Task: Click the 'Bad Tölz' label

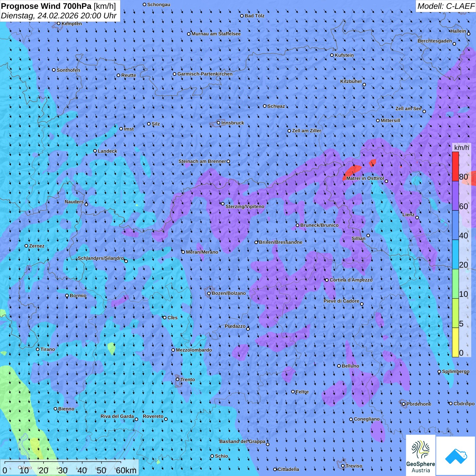Action: click(x=255, y=16)
